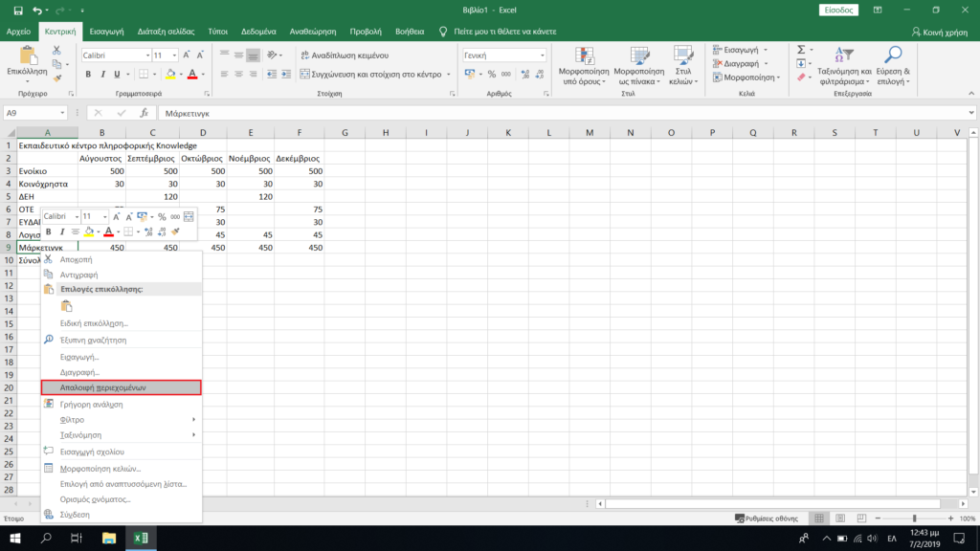The image size is (980, 551).
Task: Open the Αρχείο tab
Action: [x=19, y=32]
